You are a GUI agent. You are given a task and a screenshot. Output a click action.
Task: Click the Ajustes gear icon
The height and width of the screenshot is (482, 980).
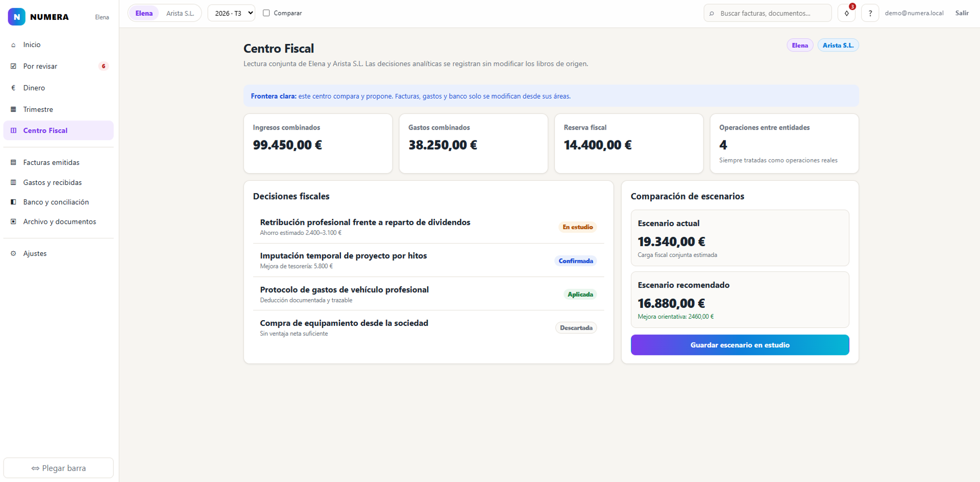pos(13,253)
